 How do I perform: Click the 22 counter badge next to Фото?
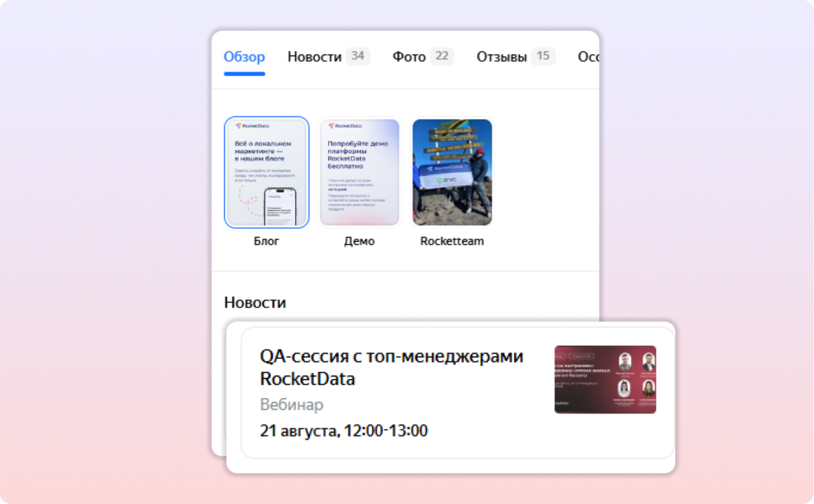click(442, 56)
